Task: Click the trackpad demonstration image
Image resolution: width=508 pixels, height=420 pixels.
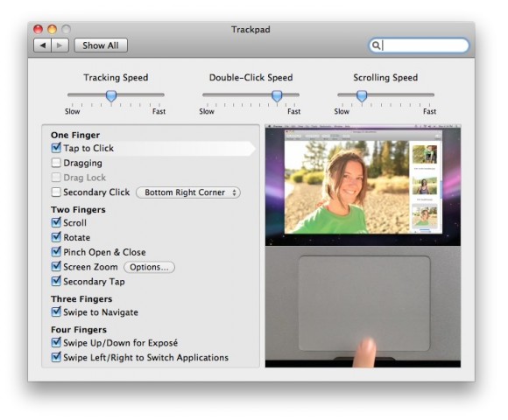Action: point(363,306)
